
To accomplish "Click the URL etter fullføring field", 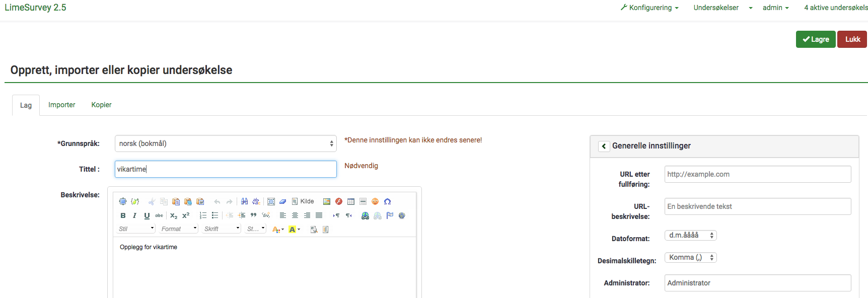I will (x=757, y=174).
